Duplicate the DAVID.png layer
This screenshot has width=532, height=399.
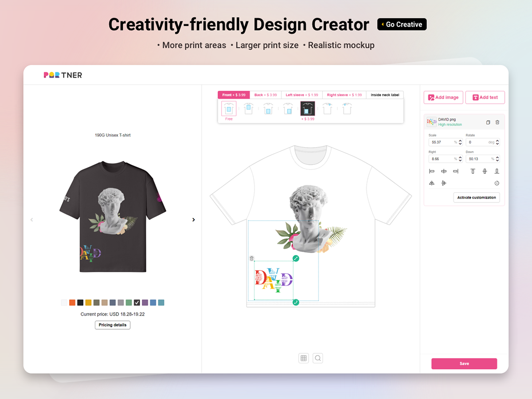point(488,122)
